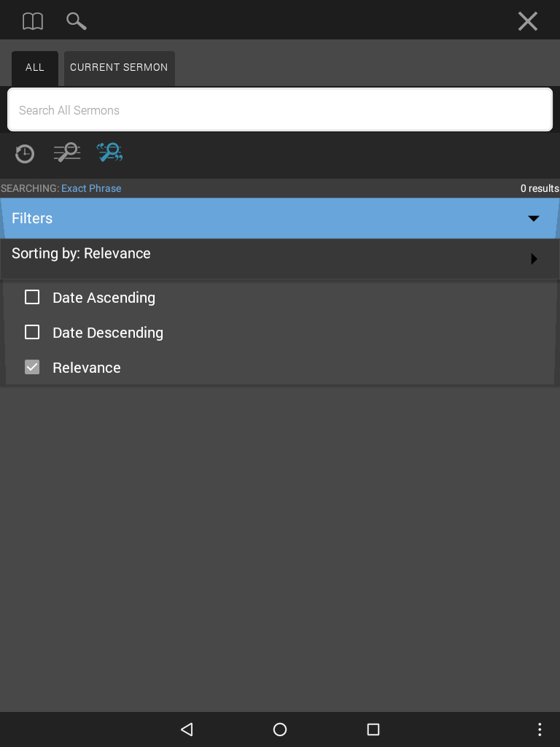Image resolution: width=560 pixels, height=747 pixels.
Task: Open the book reader icon
Action: tap(33, 21)
